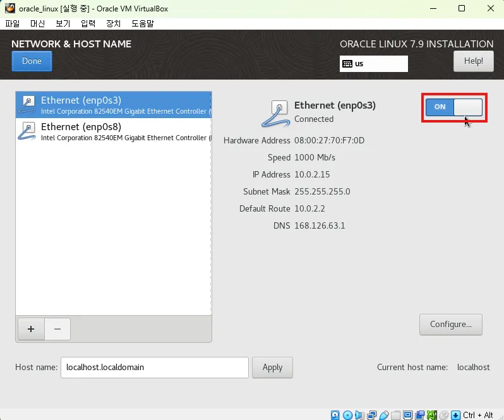Click the ORACLE LINUX 7.9 INSTALLATION title
The width and height of the screenshot is (504, 420).
click(417, 44)
